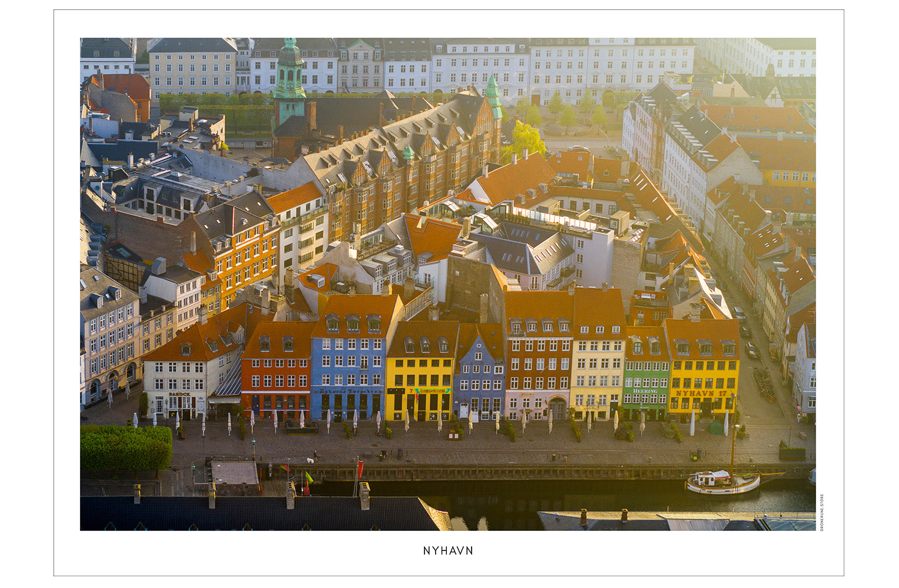Click the pink ground floor with arched doorway

pyautogui.click(x=537, y=405)
